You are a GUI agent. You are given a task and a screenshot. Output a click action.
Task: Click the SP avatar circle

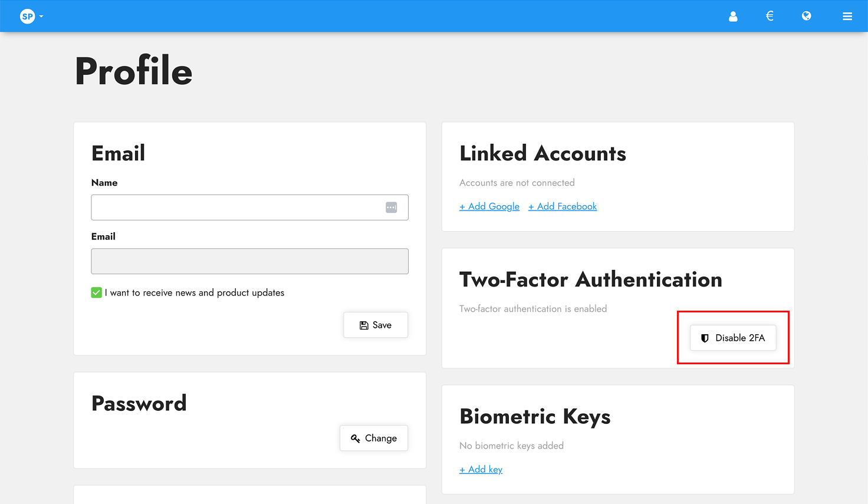(x=26, y=16)
